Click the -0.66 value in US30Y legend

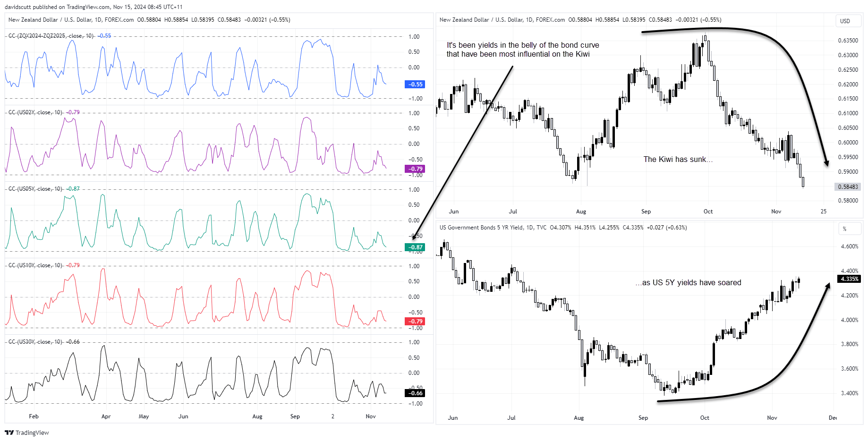(73, 342)
